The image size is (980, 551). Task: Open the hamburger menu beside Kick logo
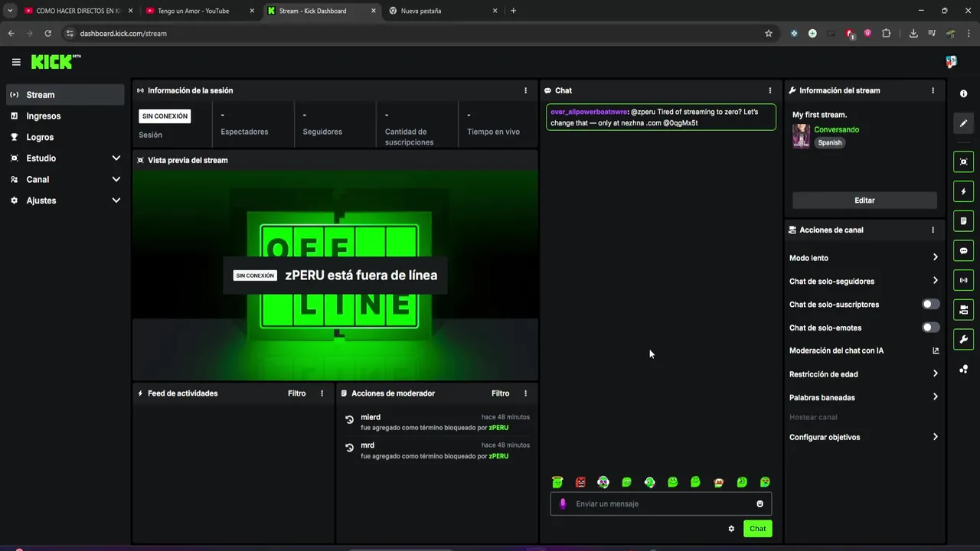point(16,62)
